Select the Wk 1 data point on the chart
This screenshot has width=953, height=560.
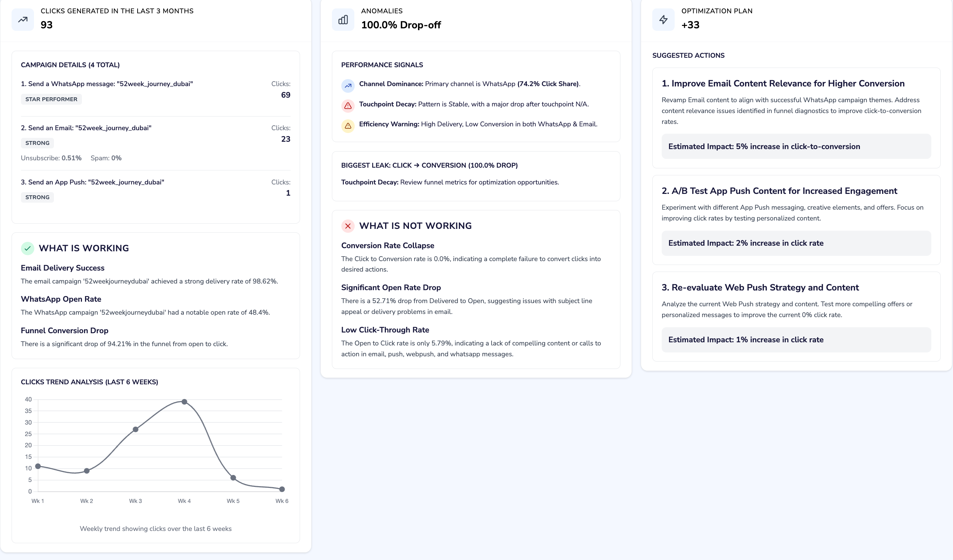tap(37, 466)
